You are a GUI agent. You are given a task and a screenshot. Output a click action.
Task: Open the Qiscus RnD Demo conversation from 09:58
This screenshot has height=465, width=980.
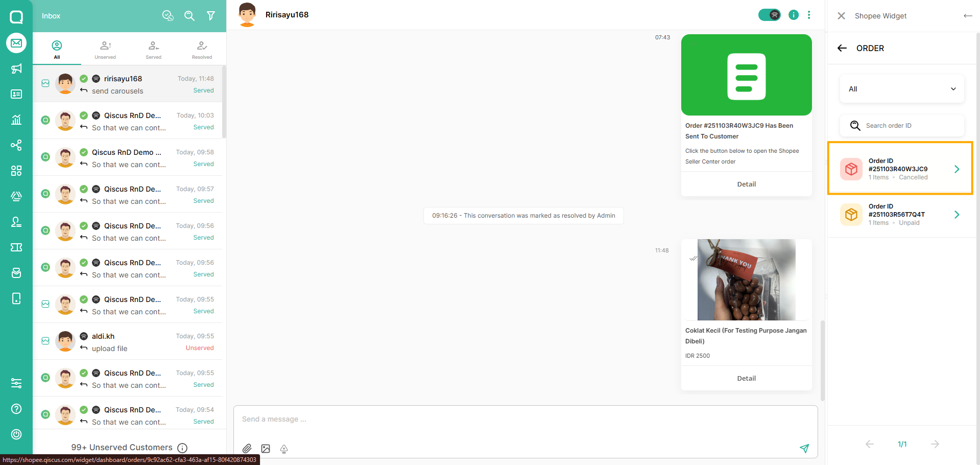[x=128, y=157]
